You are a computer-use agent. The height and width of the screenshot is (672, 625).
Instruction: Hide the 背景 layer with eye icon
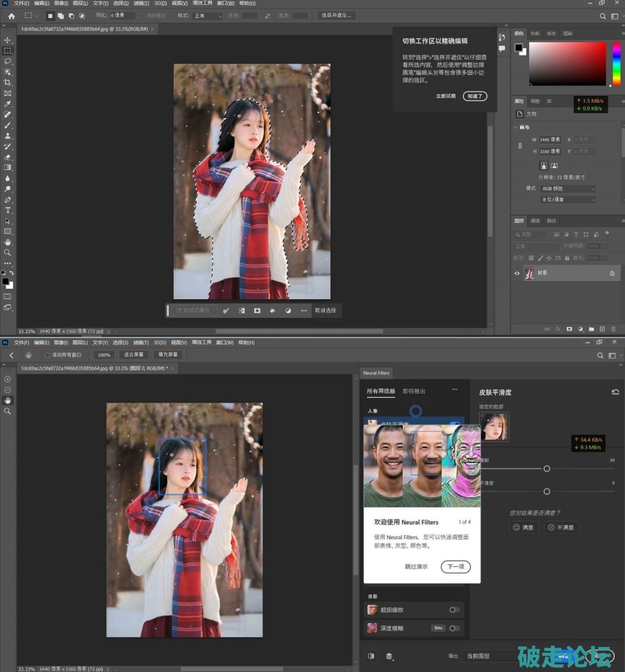[x=517, y=274]
